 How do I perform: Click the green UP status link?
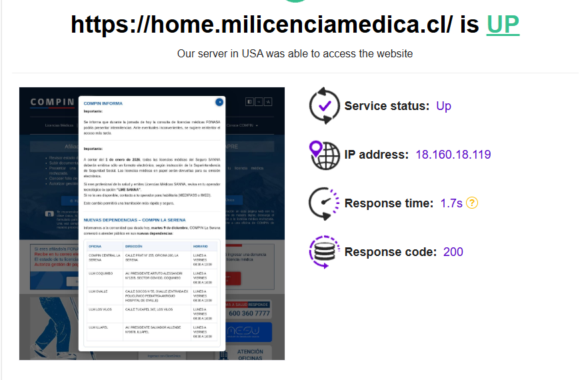coord(503,25)
